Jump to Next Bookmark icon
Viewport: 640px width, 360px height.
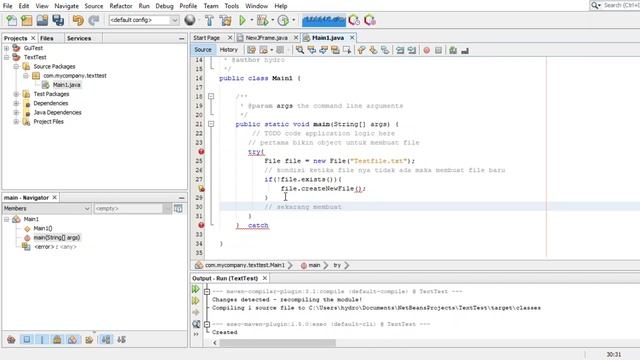(373, 50)
